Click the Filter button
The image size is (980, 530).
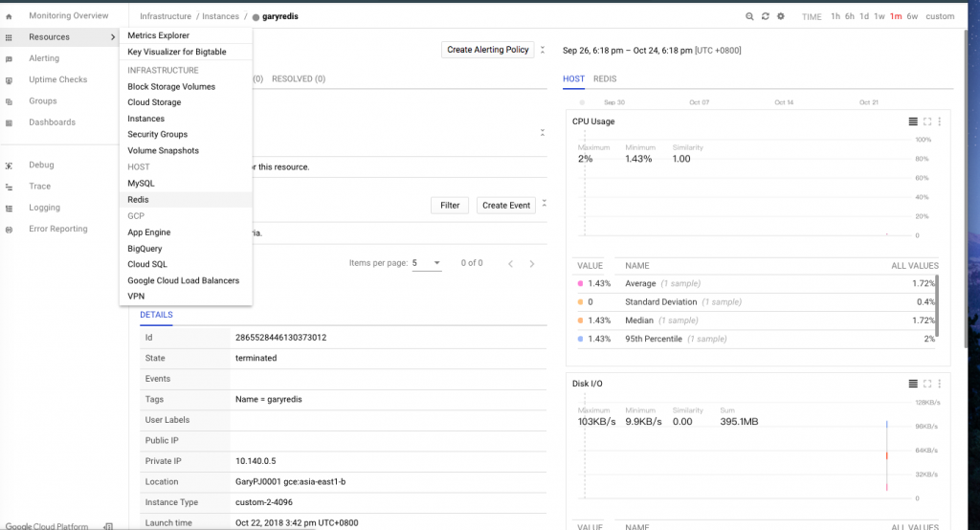(x=450, y=205)
